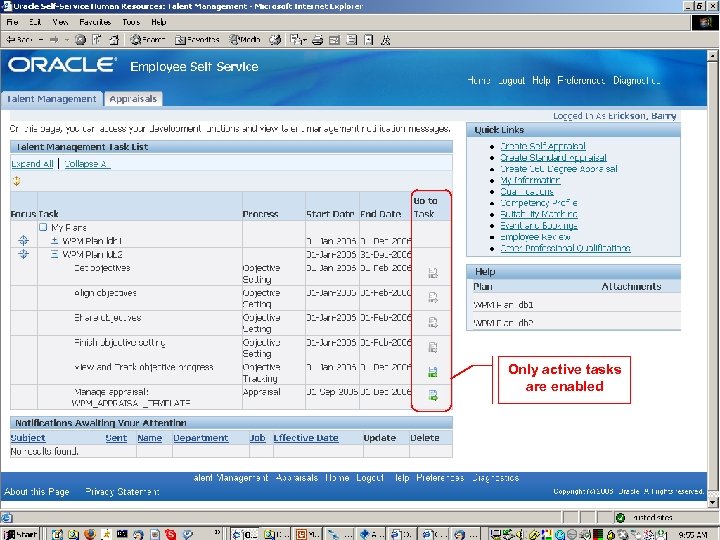The image size is (720, 540).
Task: Click the About this Page link
Action: click(x=37, y=492)
